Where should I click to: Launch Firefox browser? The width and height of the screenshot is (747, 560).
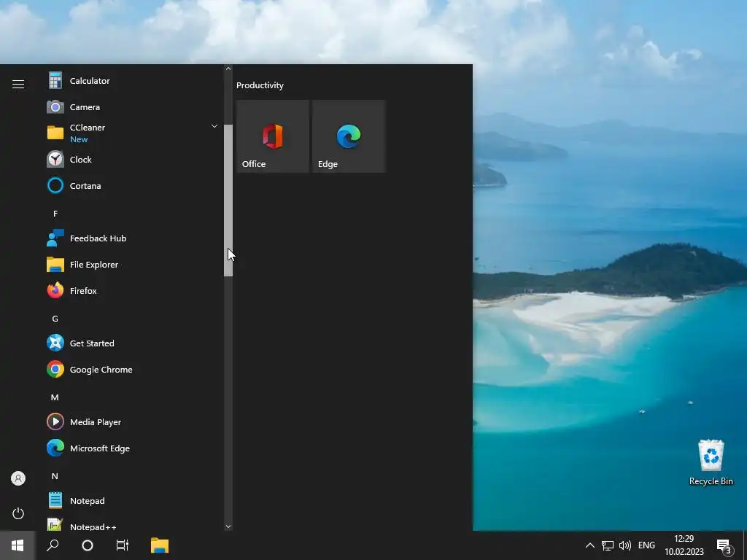point(132,290)
